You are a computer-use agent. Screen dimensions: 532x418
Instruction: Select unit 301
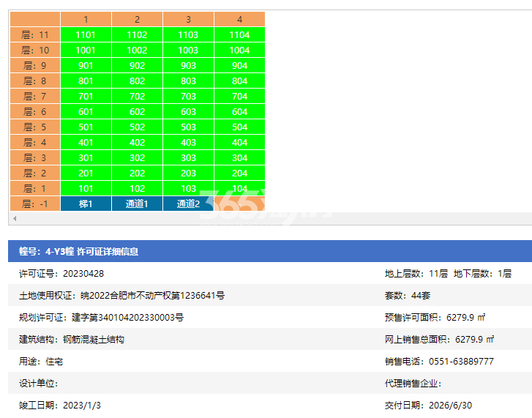coord(86,158)
